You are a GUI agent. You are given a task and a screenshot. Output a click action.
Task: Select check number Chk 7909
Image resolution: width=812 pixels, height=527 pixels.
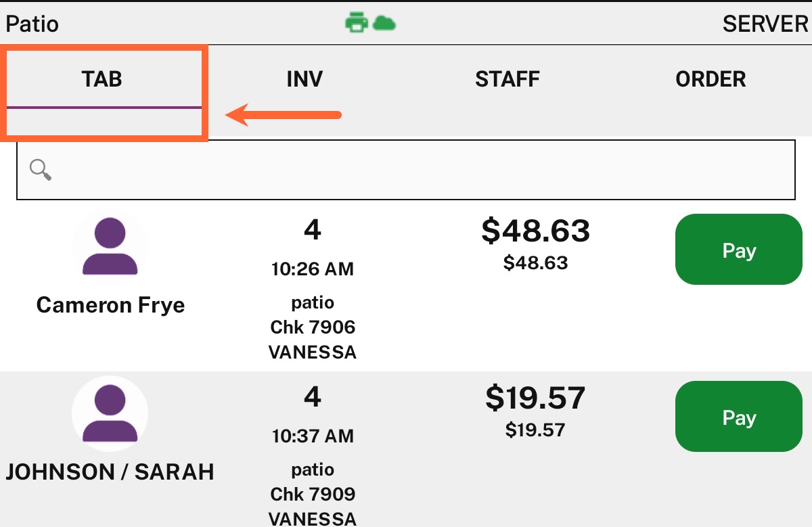tap(313, 495)
